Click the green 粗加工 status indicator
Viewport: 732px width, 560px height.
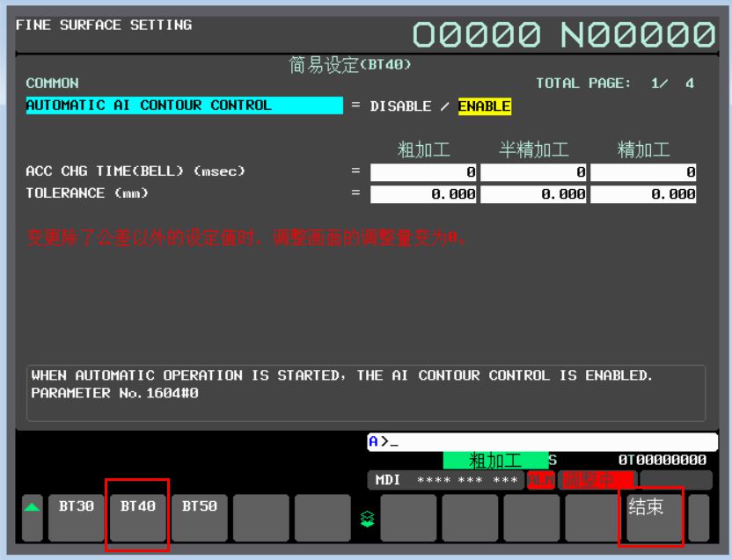495,460
